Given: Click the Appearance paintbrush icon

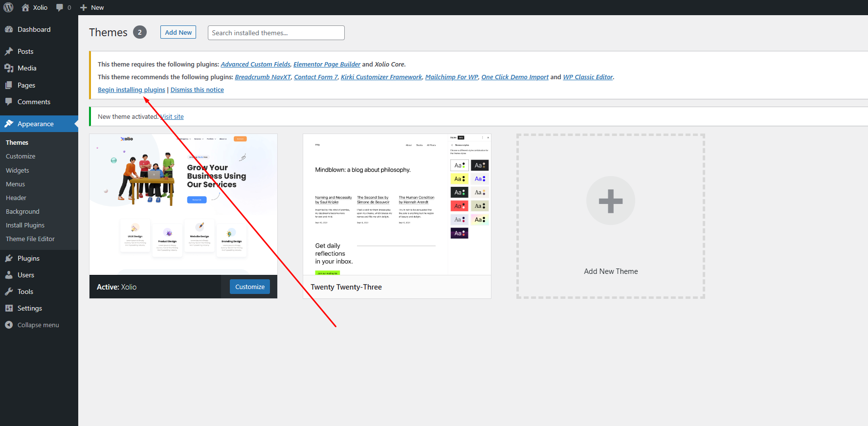Looking at the screenshot, I should (x=9, y=124).
